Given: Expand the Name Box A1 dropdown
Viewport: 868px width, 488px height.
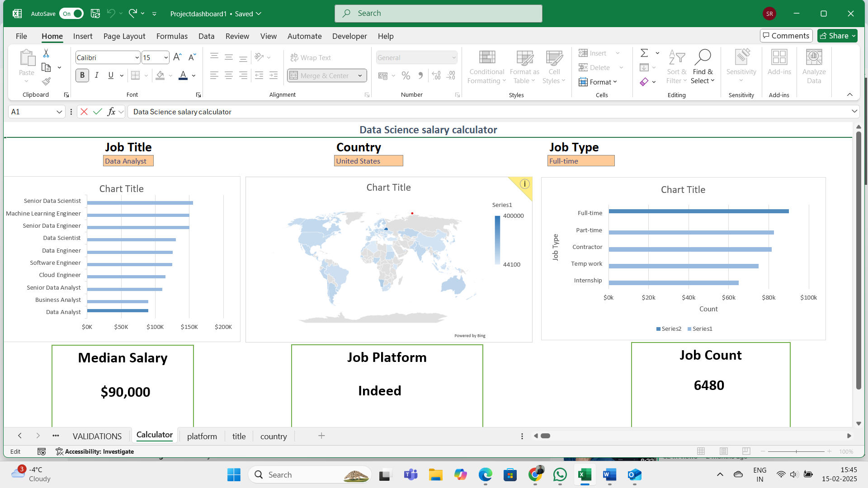Looking at the screenshot, I should tap(59, 112).
